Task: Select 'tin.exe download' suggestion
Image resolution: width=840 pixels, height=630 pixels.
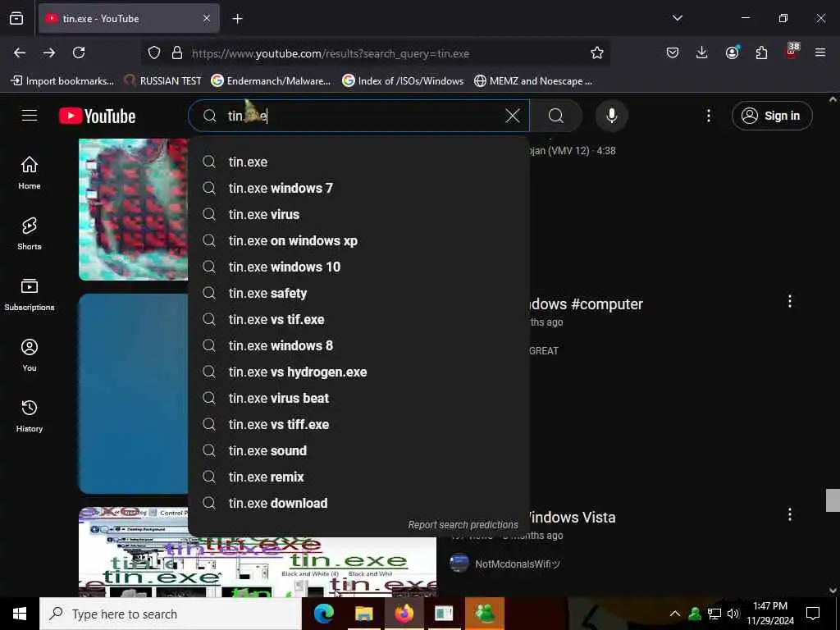Action: (358, 503)
